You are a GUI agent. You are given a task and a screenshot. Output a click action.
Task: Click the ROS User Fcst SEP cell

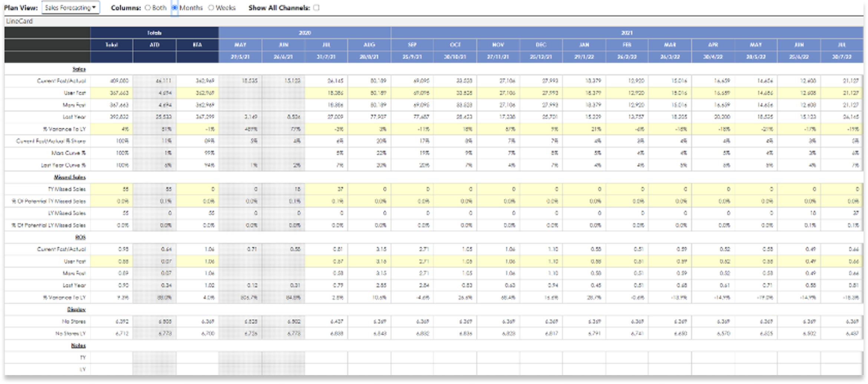coord(412,261)
